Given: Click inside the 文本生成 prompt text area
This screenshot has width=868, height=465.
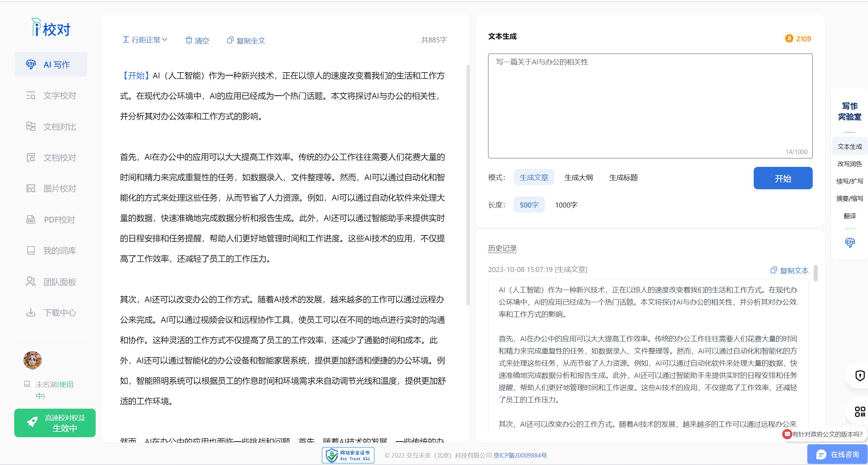Looking at the screenshot, I should pyautogui.click(x=650, y=106).
